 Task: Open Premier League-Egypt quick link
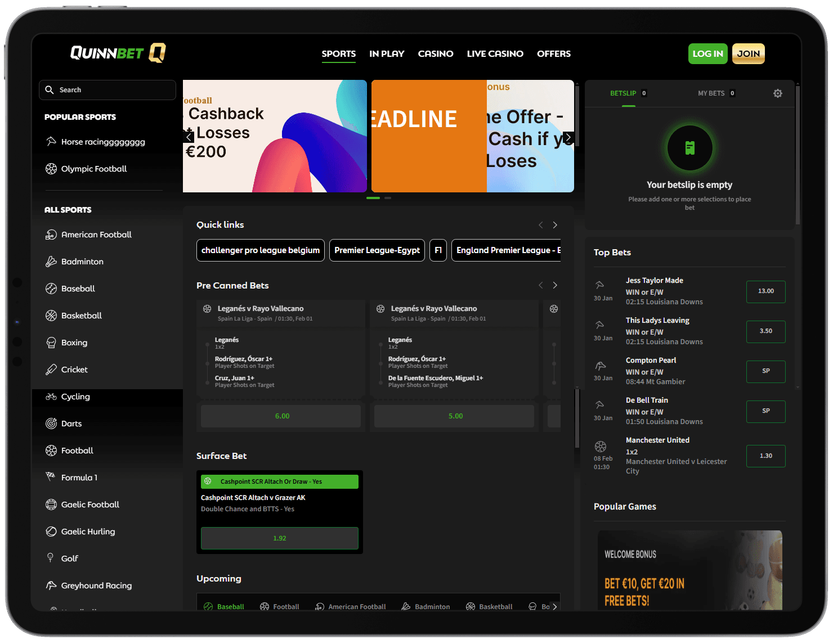click(377, 250)
